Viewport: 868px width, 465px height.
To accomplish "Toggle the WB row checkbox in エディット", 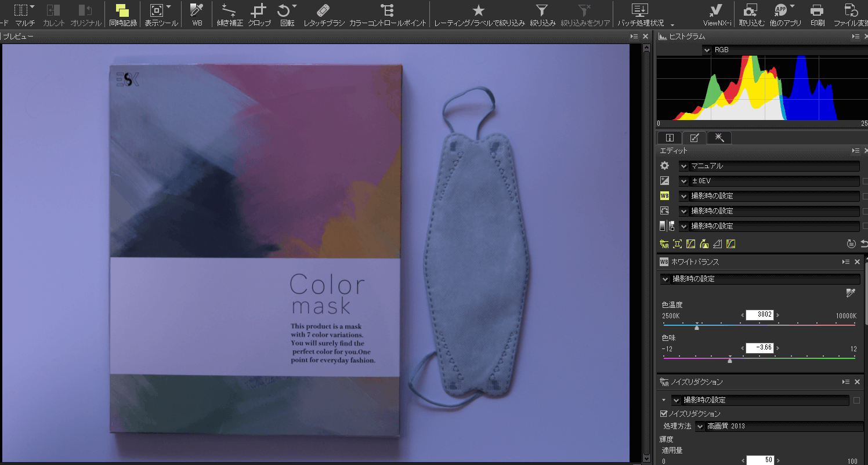I will tap(866, 196).
